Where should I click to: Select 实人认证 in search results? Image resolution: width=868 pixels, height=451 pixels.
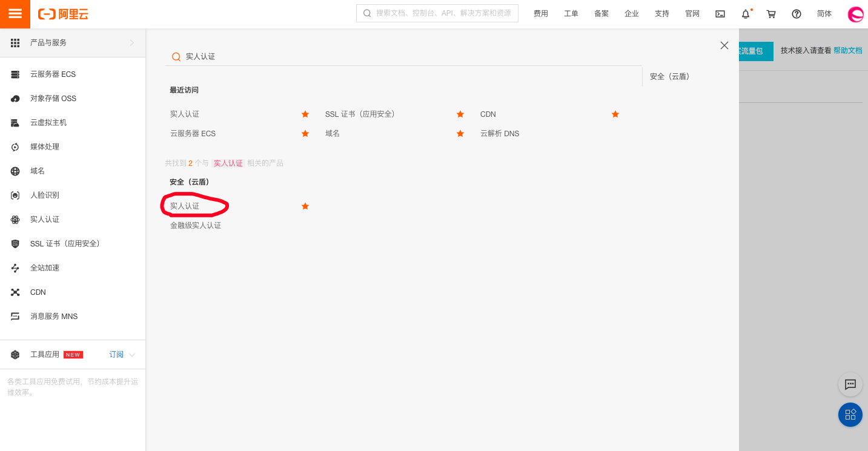point(185,206)
